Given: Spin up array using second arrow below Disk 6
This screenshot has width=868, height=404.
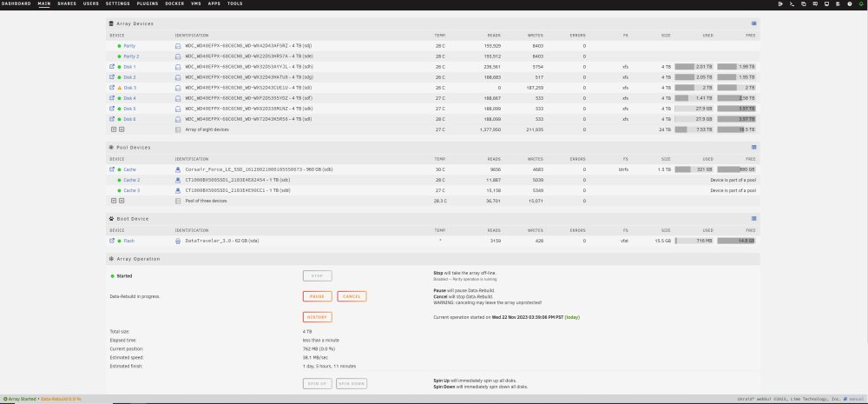Looking at the screenshot, I should [x=122, y=129].
